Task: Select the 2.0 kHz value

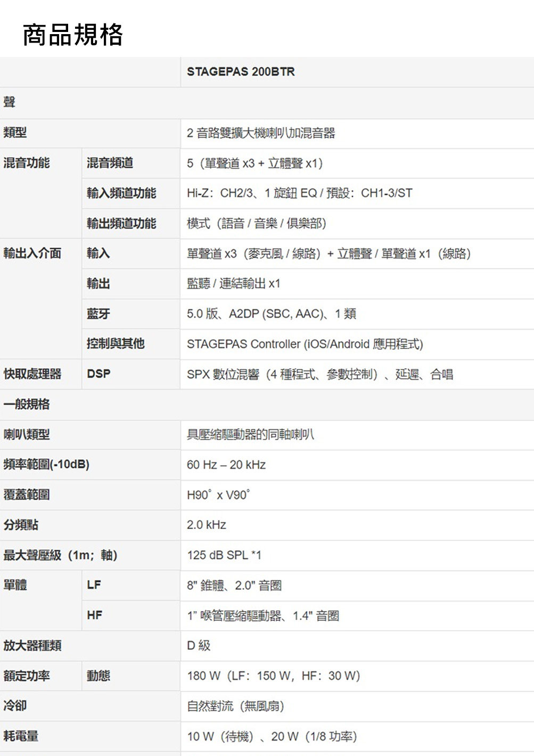Action: pyautogui.click(x=207, y=525)
